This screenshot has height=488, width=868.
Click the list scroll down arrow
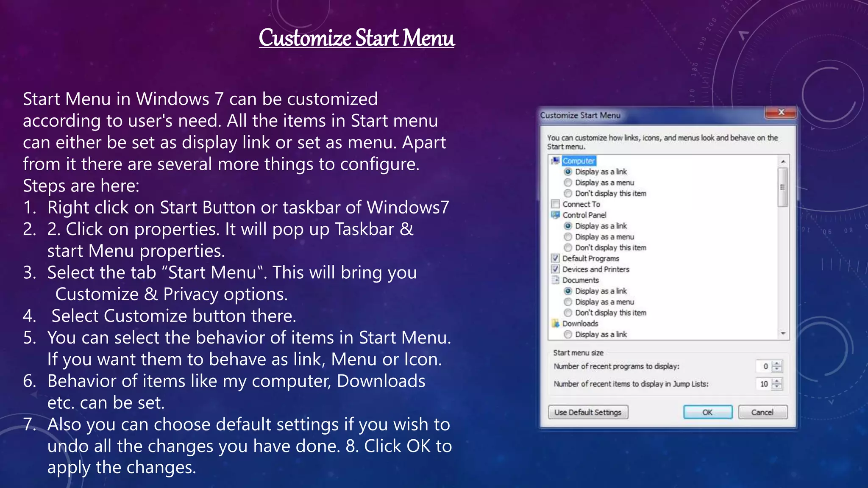(x=783, y=334)
